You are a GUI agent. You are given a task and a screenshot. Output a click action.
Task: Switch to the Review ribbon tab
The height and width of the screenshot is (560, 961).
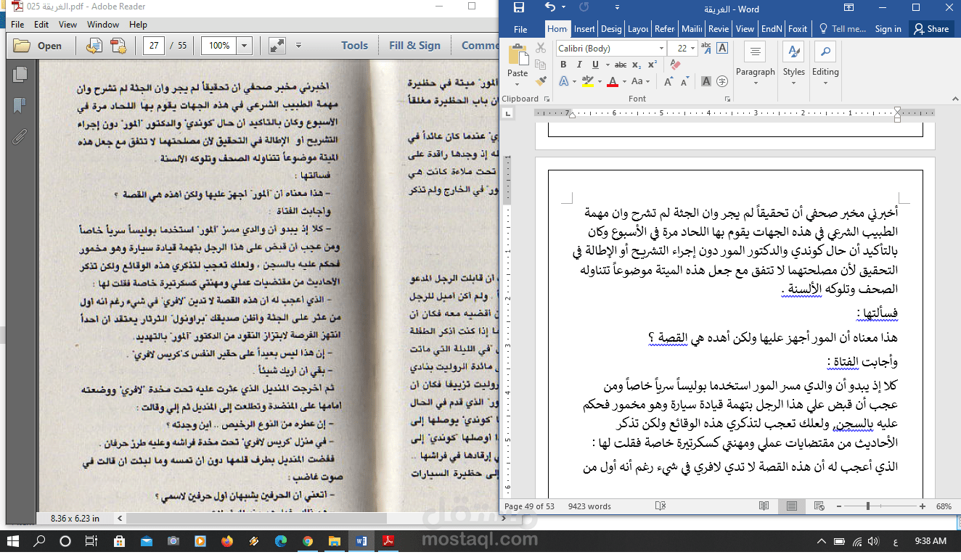(719, 29)
